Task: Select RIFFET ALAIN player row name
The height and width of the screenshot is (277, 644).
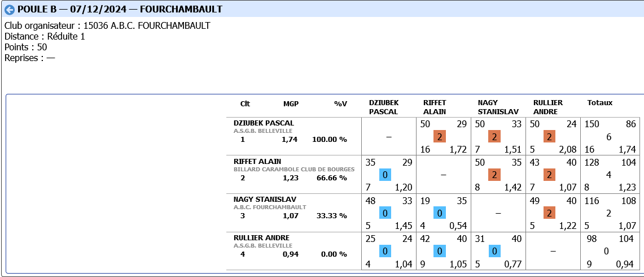Action: [257, 161]
